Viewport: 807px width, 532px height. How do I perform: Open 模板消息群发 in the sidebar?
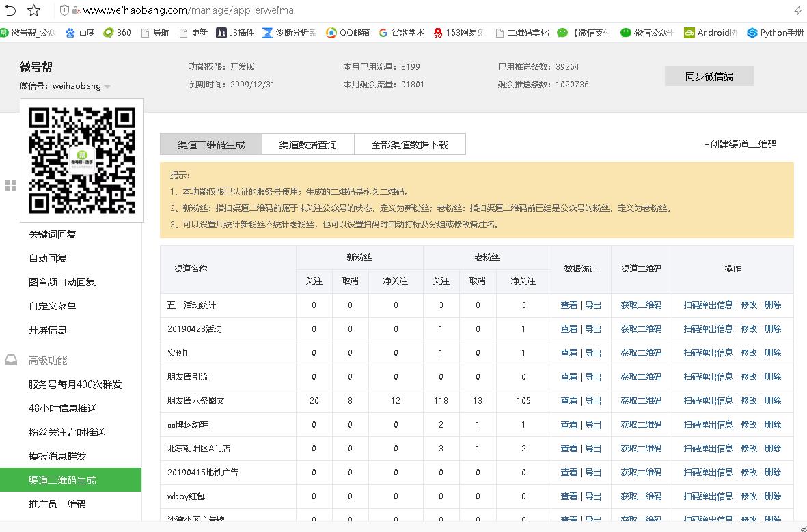pyautogui.click(x=57, y=456)
